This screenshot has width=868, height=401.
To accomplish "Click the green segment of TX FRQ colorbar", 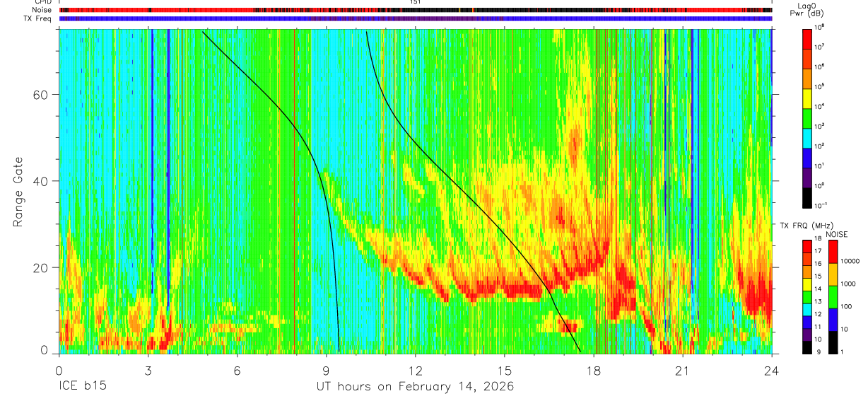I will click(x=807, y=297).
